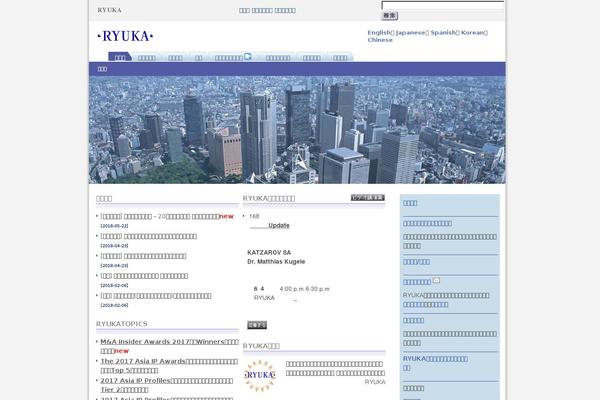This screenshot has width=600, height=400.
Task: Switch site language to Japanese
Action: [x=410, y=33]
